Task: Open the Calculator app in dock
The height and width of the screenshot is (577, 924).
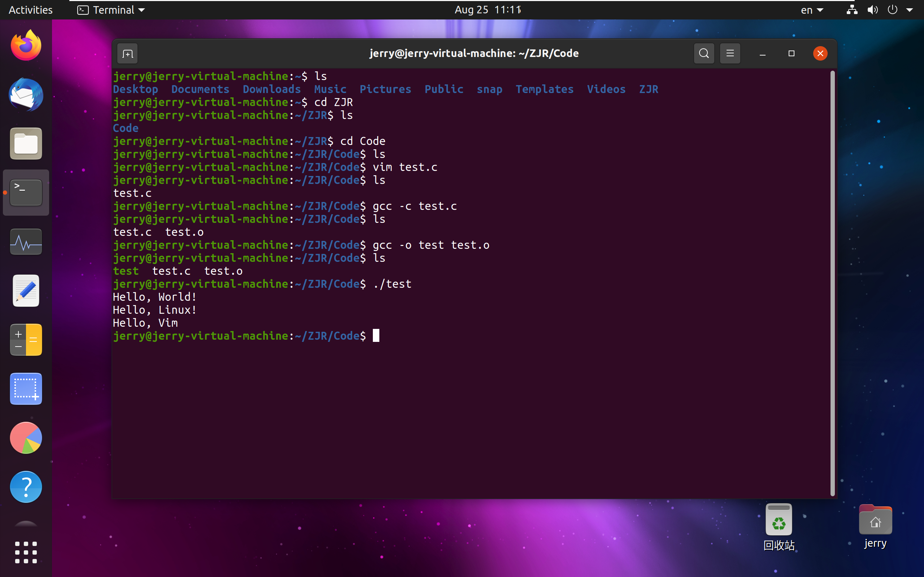Action: [x=26, y=340]
